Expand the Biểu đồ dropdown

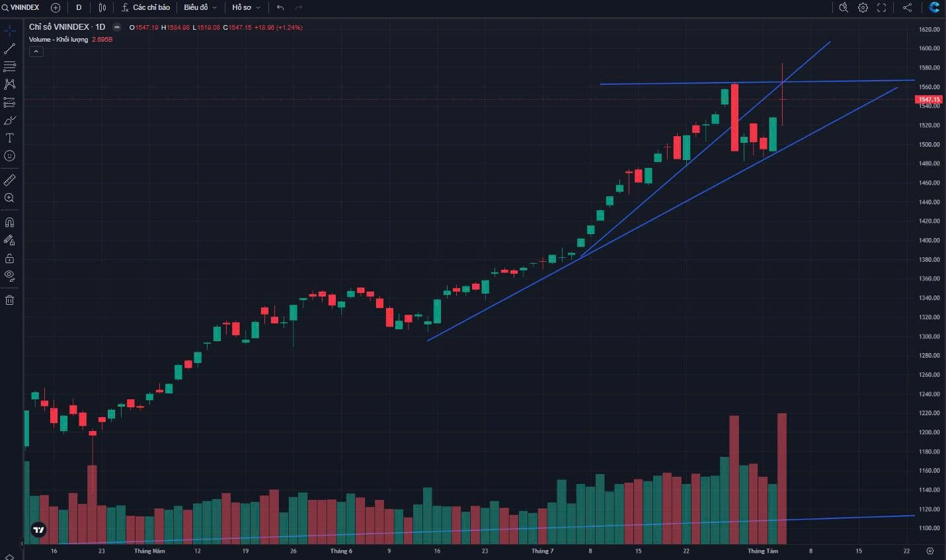[200, 7]
